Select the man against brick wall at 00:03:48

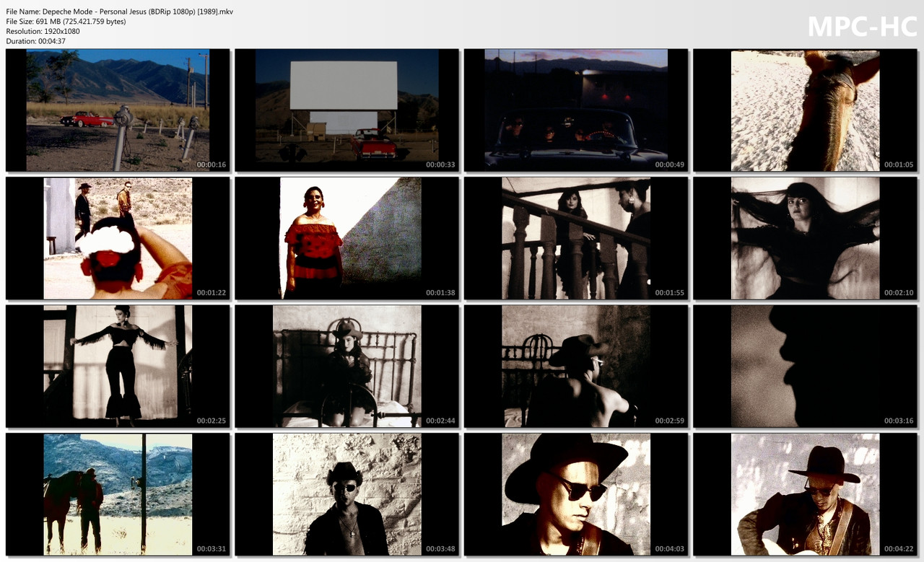click(346, 494)
